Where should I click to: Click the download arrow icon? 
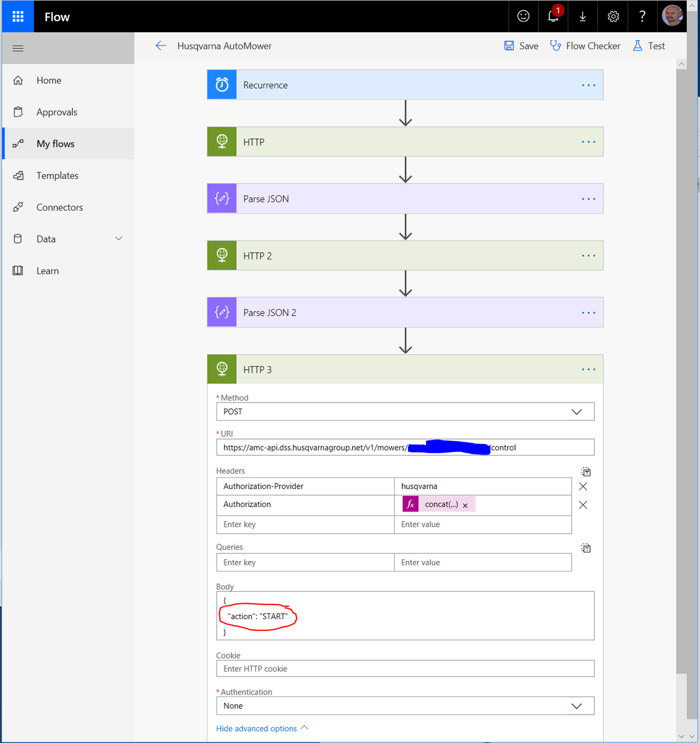coord(583,17)
